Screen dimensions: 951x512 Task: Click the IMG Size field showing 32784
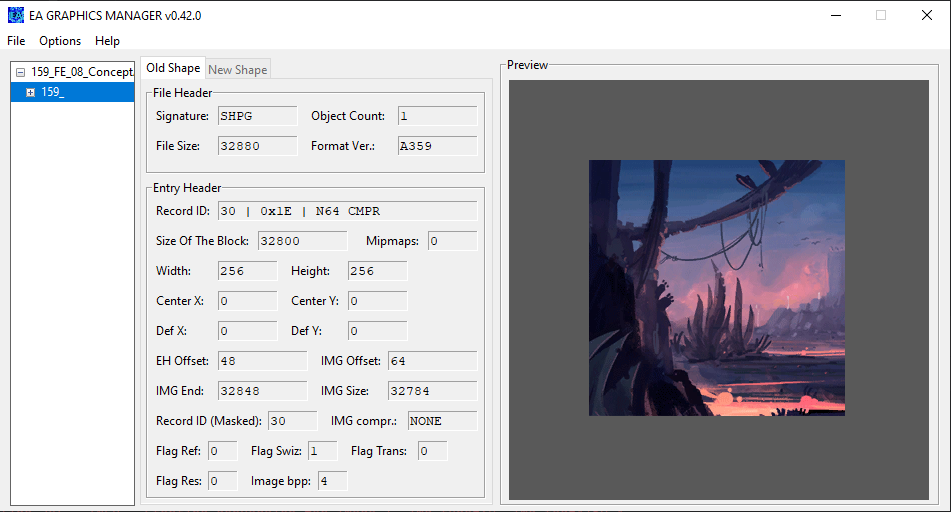tap(432, 391)
